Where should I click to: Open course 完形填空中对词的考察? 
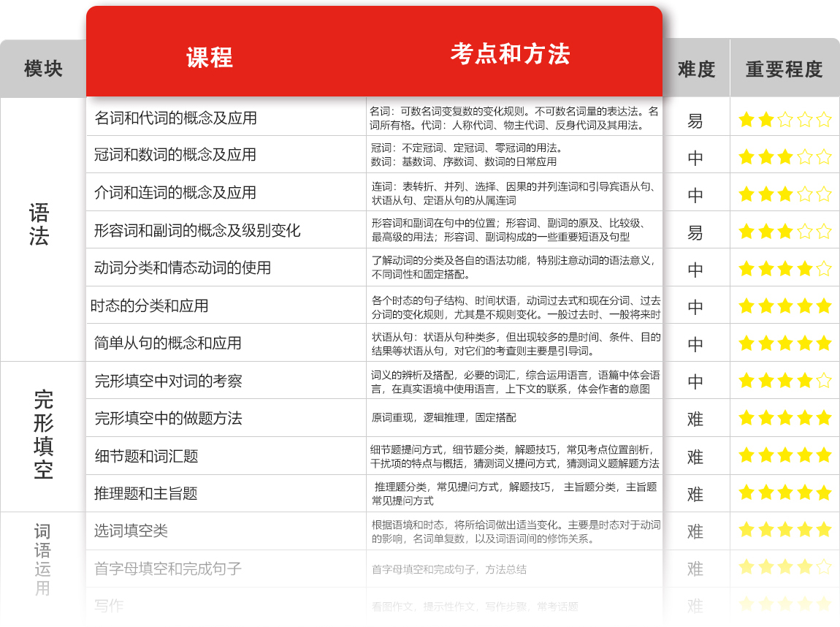[168, 381]
